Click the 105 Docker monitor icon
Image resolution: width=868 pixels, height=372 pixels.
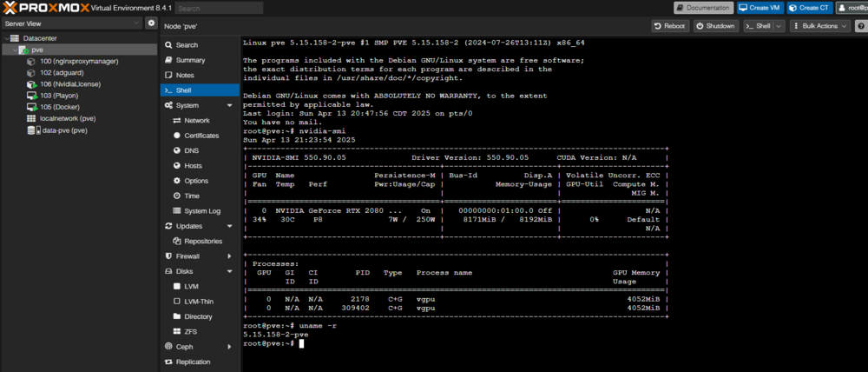click(31, 107)
